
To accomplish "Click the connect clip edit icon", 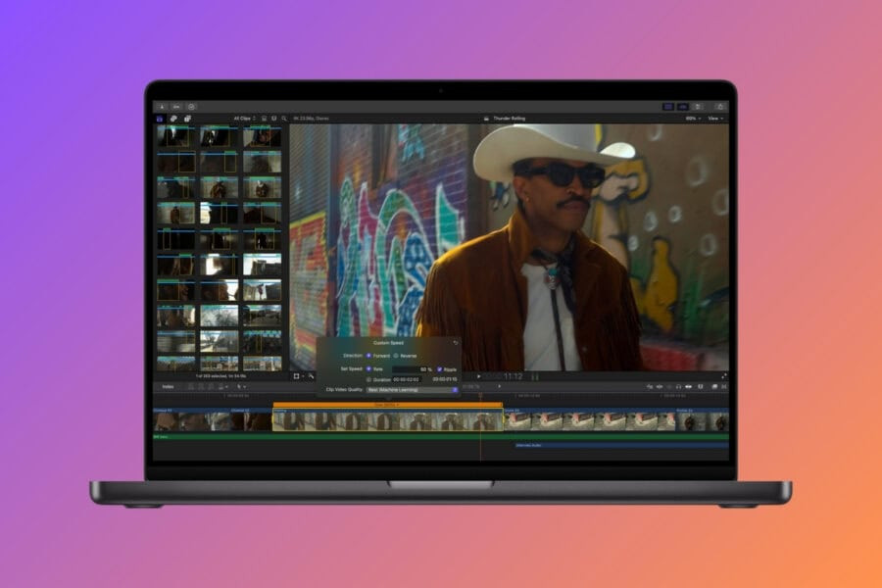I will (x=191, y=386).
